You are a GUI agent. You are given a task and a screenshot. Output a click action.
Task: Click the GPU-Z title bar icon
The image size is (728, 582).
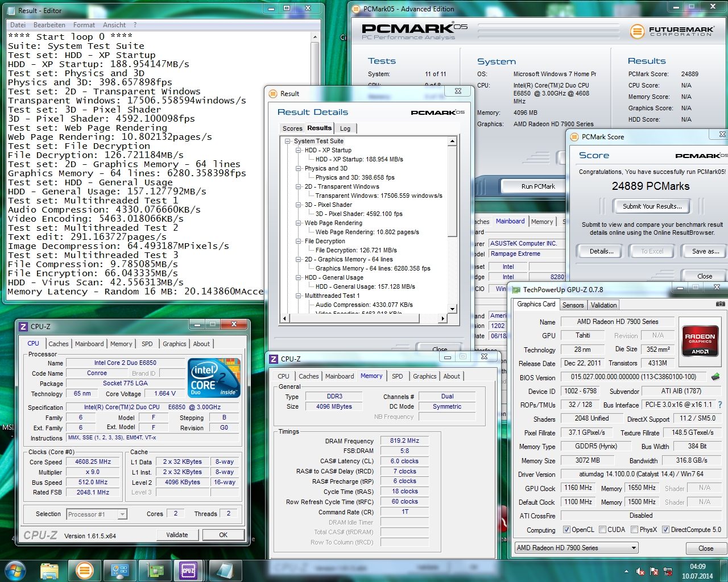coord(516,289)
